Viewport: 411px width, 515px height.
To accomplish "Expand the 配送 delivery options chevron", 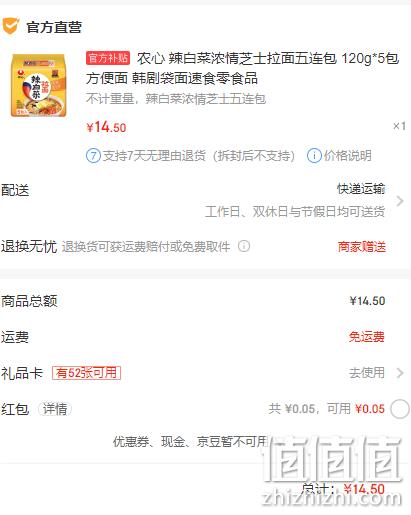I will tap(400, 201).
